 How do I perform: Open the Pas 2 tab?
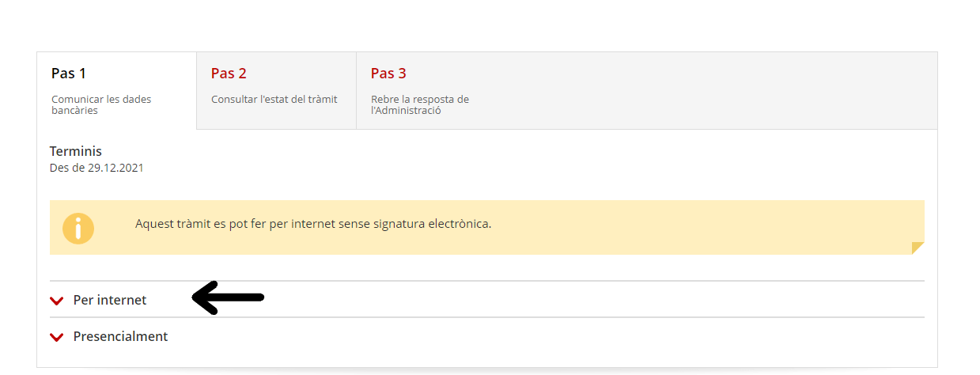click(x=276, y=90)
